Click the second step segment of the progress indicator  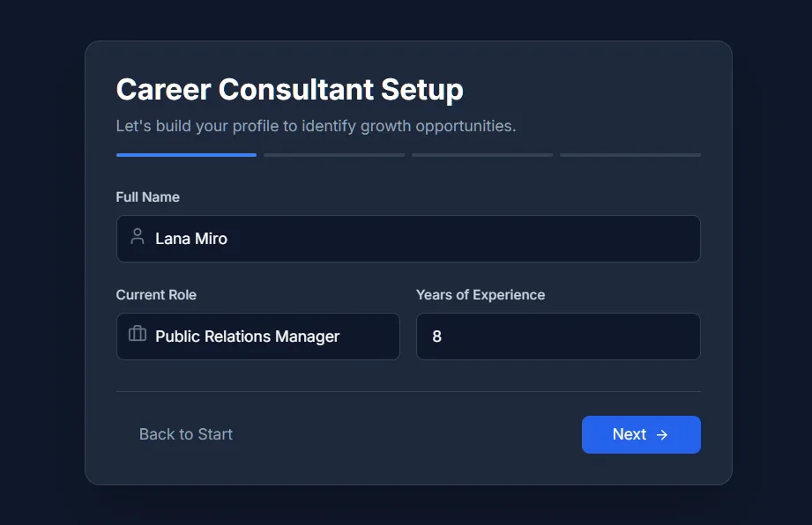[333, 154]
